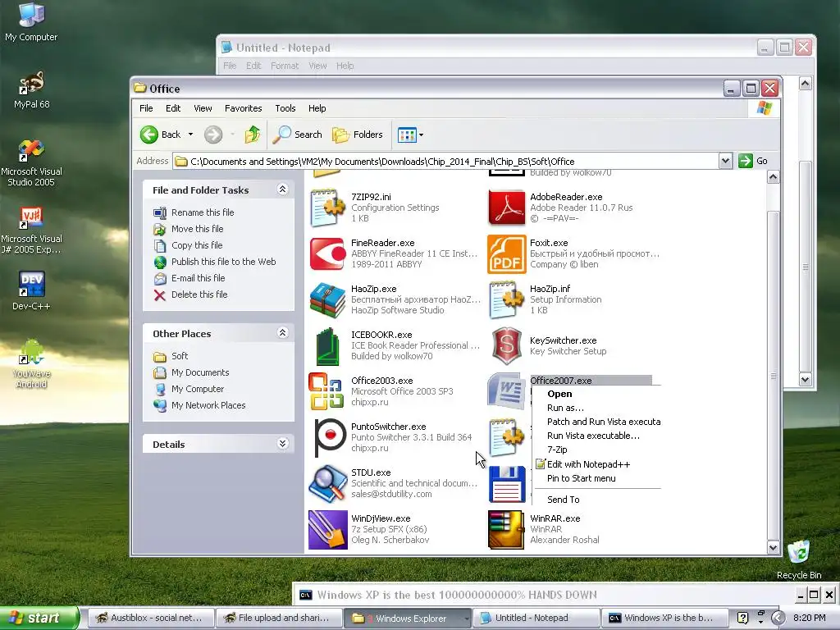Expand the Details panel

click(x=282, y=444)
